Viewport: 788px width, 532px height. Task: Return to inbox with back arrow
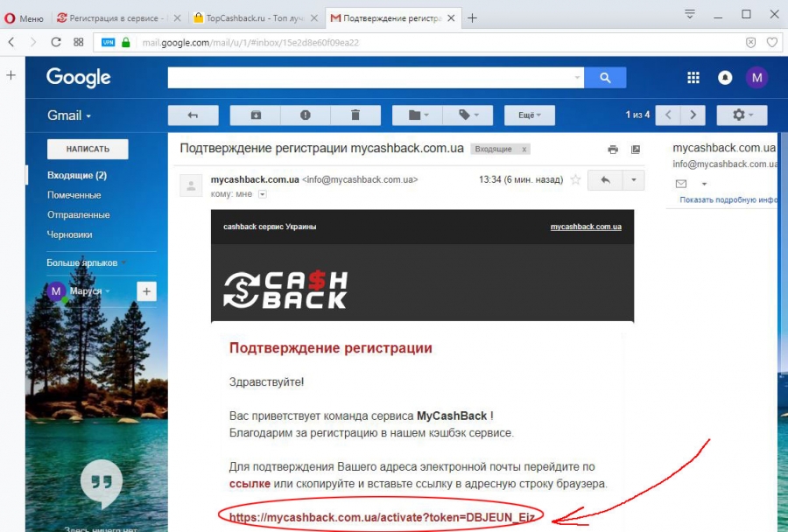[x=193, y=115]
